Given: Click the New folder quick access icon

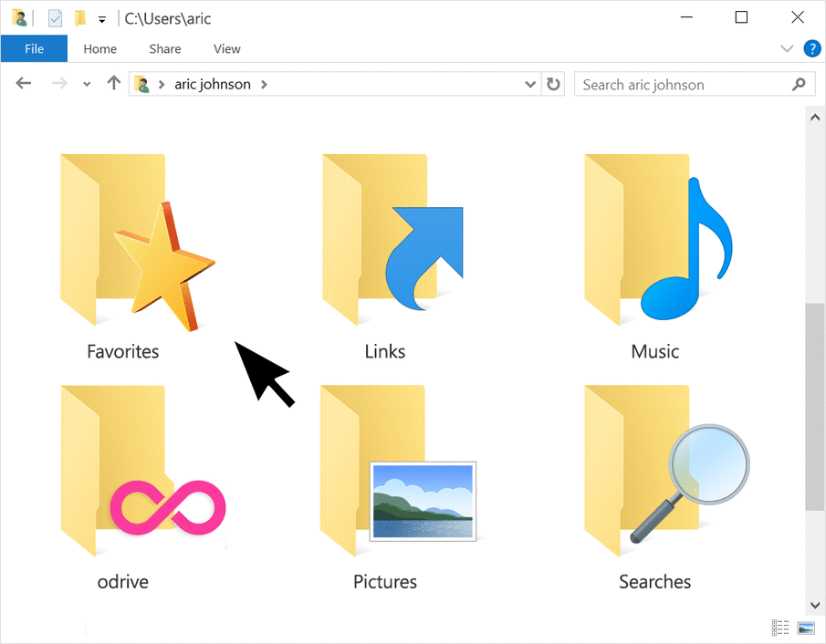Looking at the screenshot, I should pyautogui.click(x=79, y=18).
